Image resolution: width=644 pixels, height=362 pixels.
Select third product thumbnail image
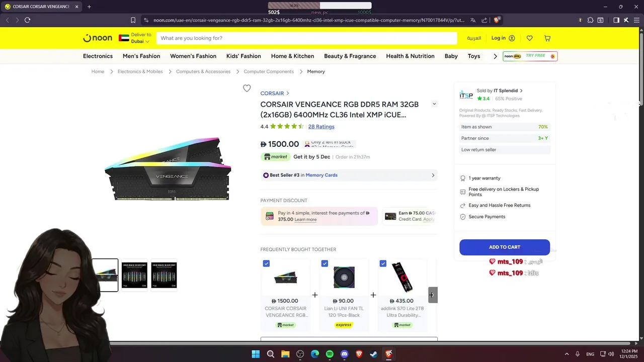click(x=164, y=275)
